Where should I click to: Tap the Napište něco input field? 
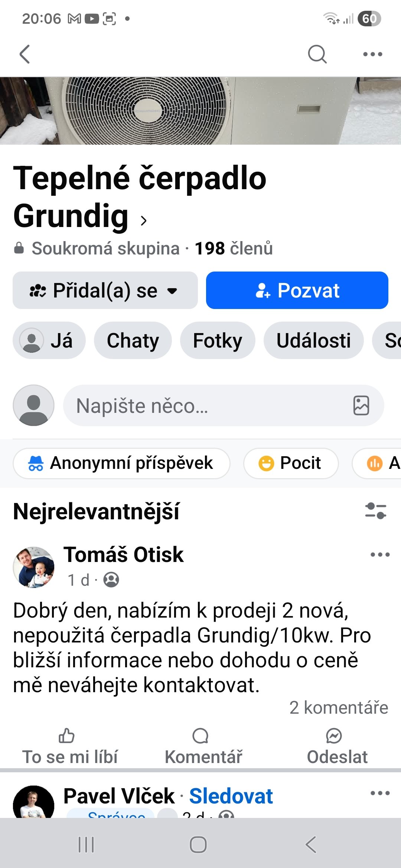tap(208, 405)
